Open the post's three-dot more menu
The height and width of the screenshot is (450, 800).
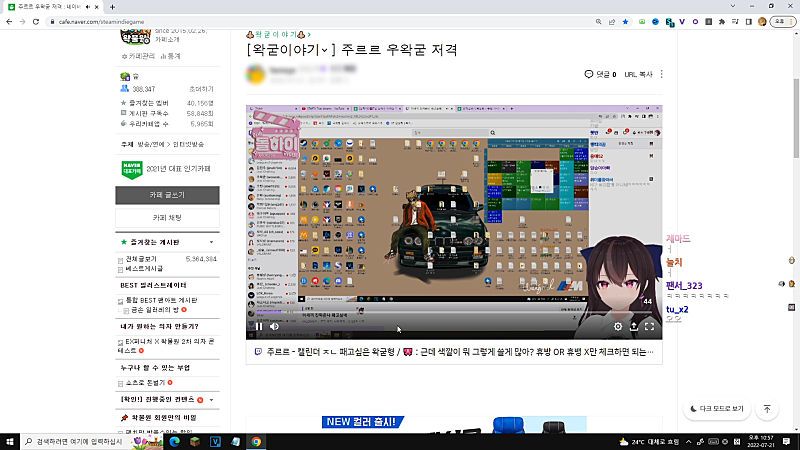661,74
